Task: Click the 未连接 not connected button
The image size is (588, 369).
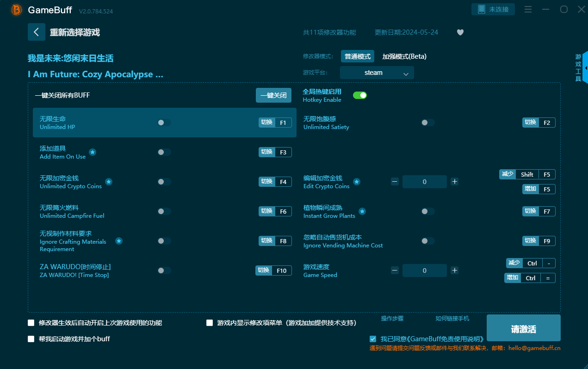Action: 493,9
